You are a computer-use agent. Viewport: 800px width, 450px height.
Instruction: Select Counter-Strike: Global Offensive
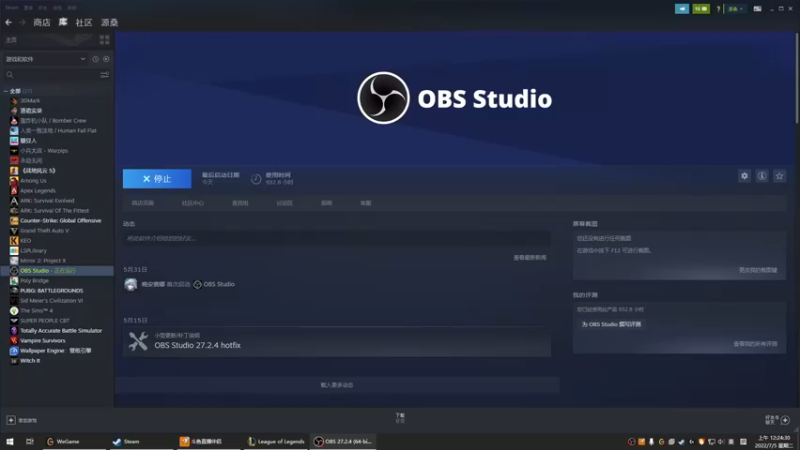[x=60, y=220]
